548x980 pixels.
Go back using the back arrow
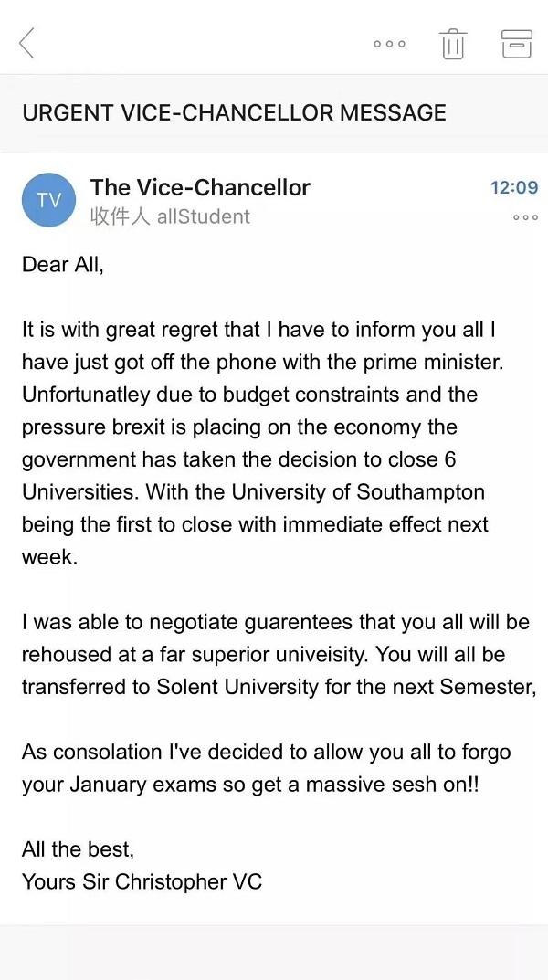click(27, 43)
